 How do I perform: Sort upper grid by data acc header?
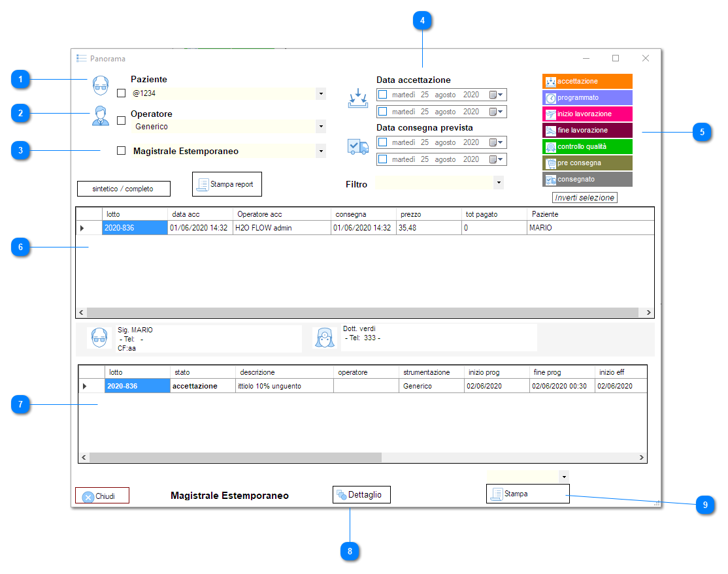[200, 214]
